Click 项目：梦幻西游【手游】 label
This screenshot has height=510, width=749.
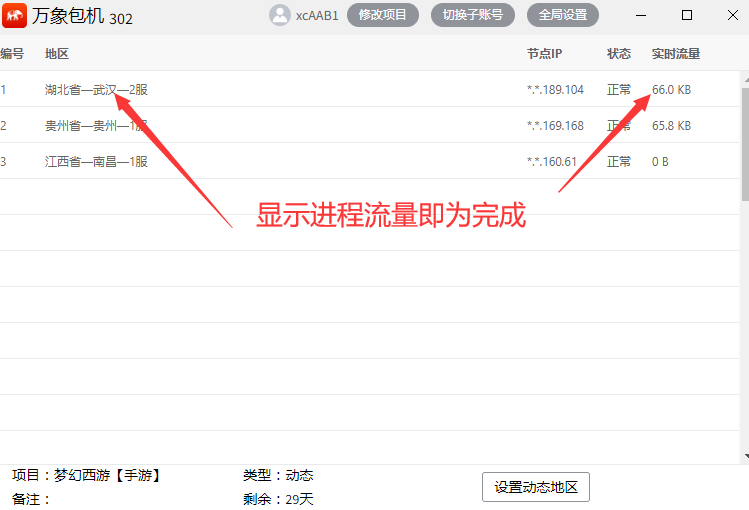point(86,475)
